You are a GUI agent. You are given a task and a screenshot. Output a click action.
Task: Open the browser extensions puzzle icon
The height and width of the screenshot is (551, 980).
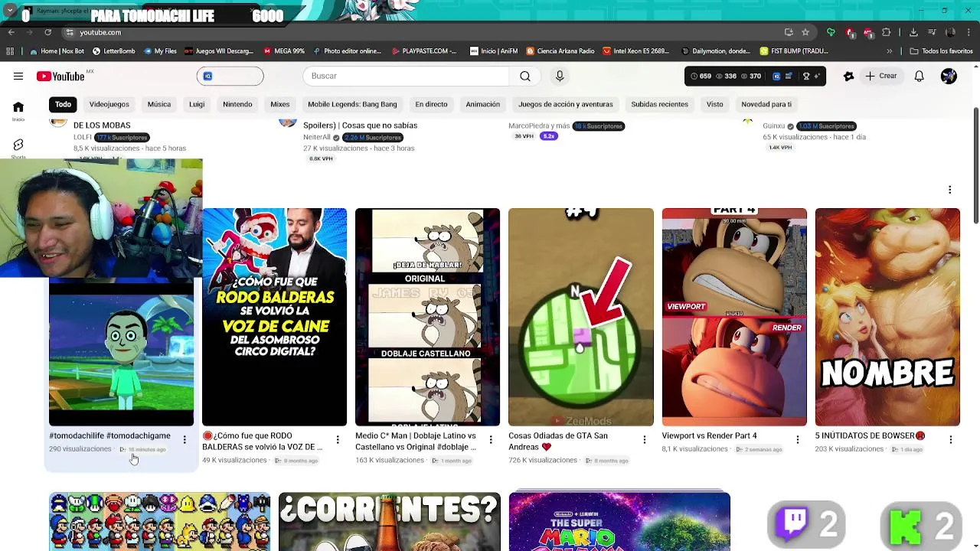(x=886, y=32)
